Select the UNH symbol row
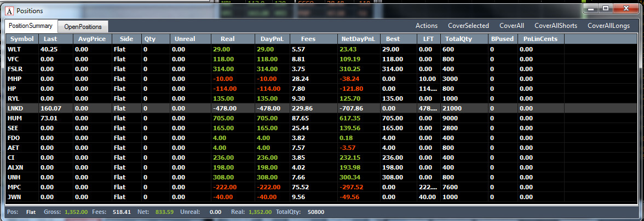Viewport: 644px width, 221px height. 322,177
